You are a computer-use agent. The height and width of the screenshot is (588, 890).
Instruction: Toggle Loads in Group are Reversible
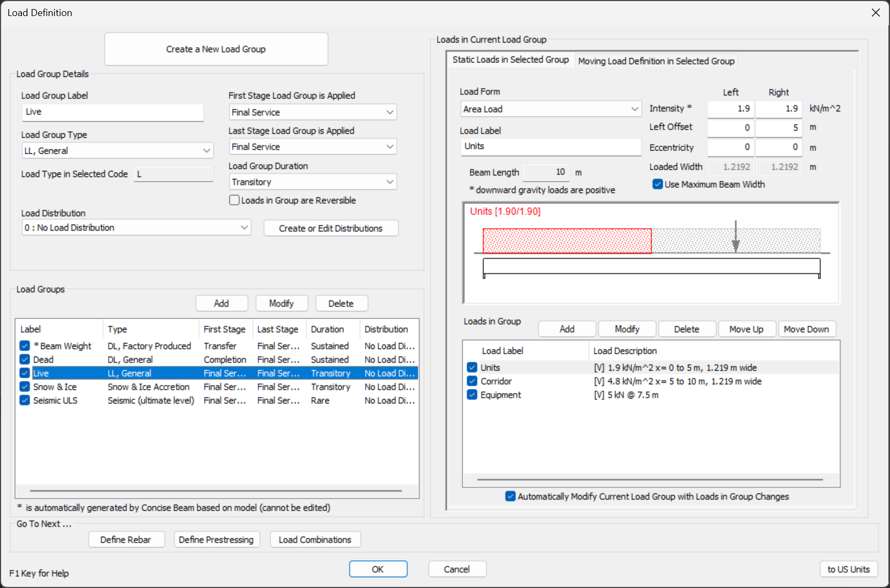coord(234,201)
